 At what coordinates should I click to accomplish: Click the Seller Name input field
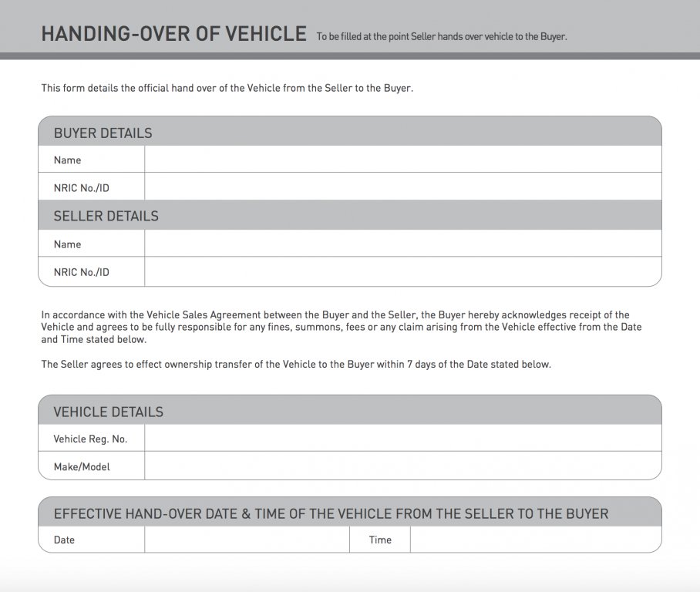402,244
